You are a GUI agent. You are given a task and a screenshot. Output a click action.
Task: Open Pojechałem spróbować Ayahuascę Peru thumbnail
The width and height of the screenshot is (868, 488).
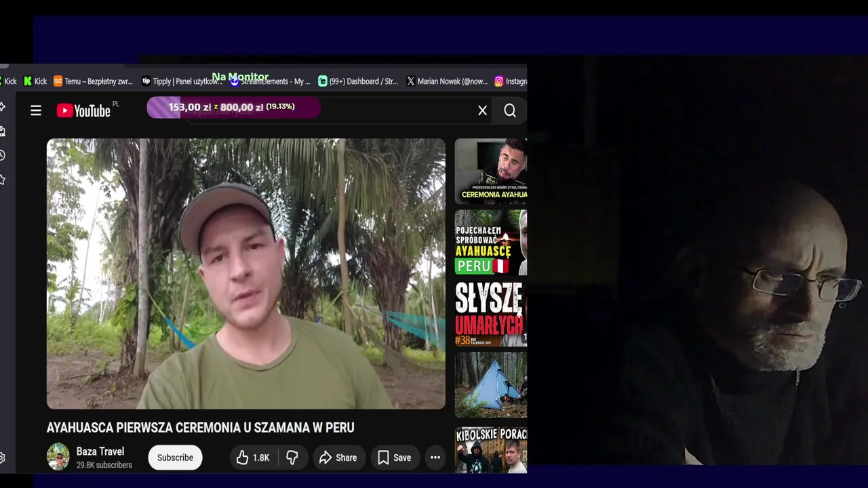(491, 243)
